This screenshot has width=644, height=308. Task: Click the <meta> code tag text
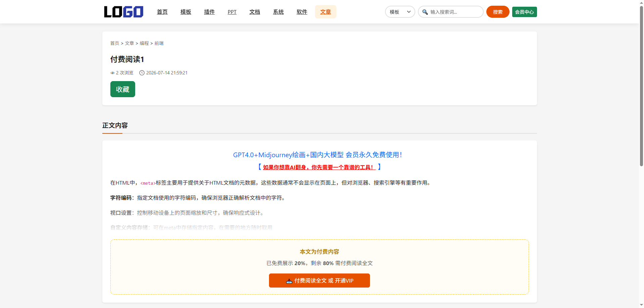tap(148, 183)
